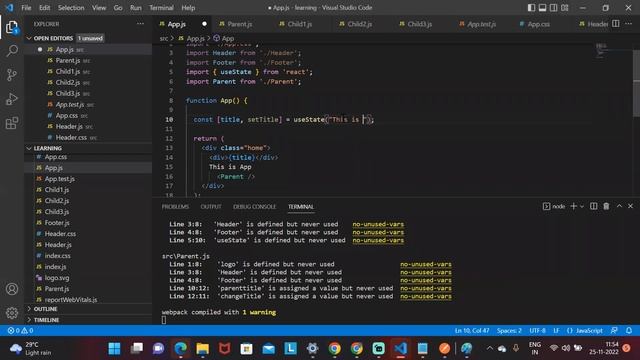The image size is (640, 360).
Task: Click the editor vertical scrollbar
Action: coord(636,82)
